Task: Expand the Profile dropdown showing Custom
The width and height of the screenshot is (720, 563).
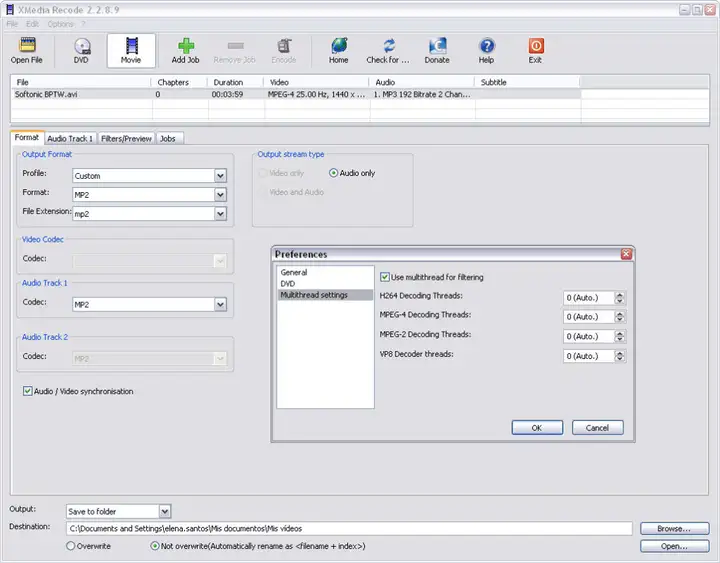Action: point(220,175)
